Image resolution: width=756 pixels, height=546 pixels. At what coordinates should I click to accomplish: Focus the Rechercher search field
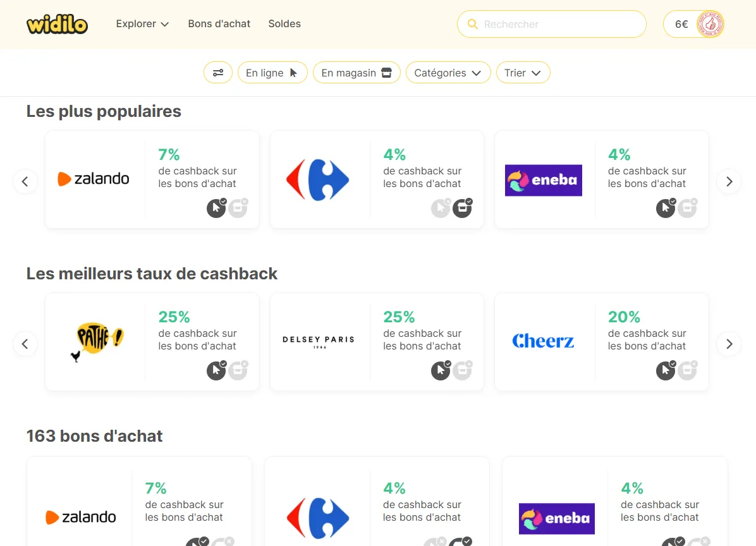(552, 24)
